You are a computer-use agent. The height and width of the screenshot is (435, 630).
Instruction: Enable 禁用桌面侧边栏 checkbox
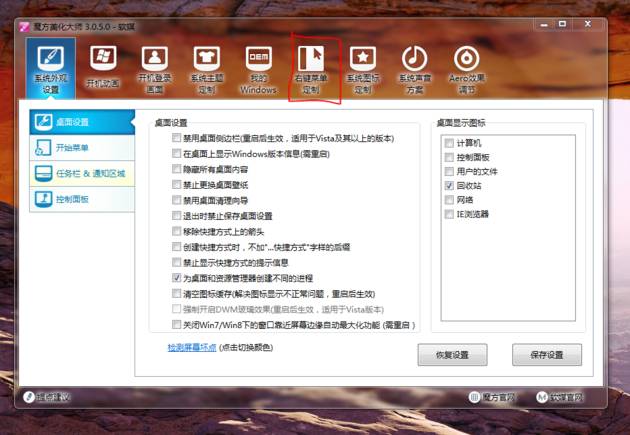click(x=176, y=138)
